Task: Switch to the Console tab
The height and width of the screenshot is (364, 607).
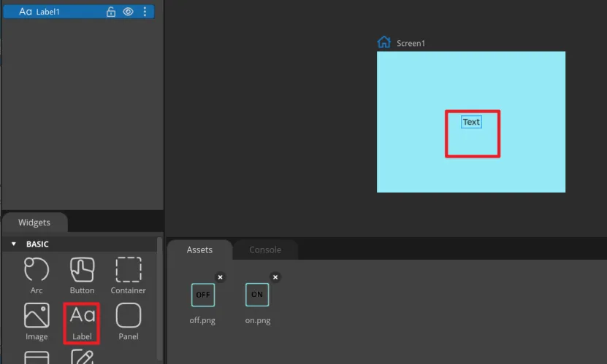Action: [265, 249]
